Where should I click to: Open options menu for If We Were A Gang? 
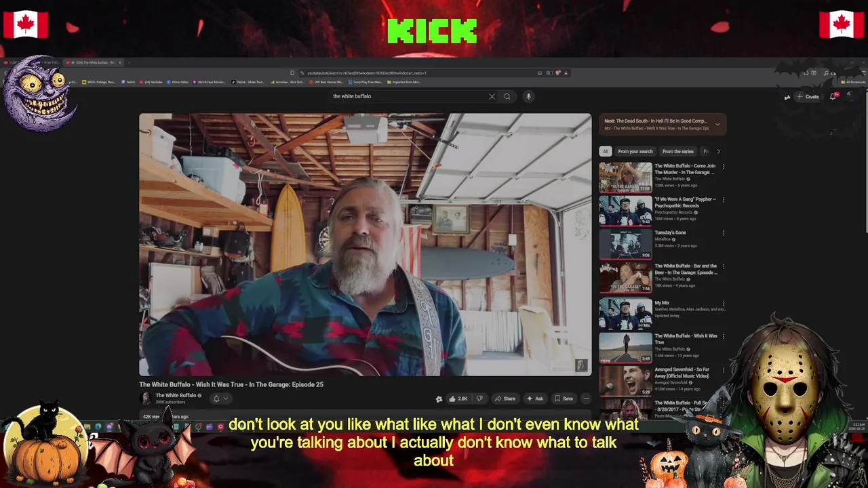tap(724, 200)
